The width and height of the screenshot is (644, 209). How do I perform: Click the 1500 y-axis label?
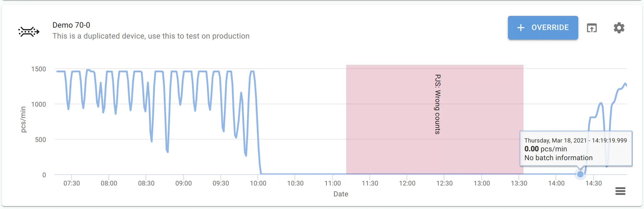click(x=38, y=69)
